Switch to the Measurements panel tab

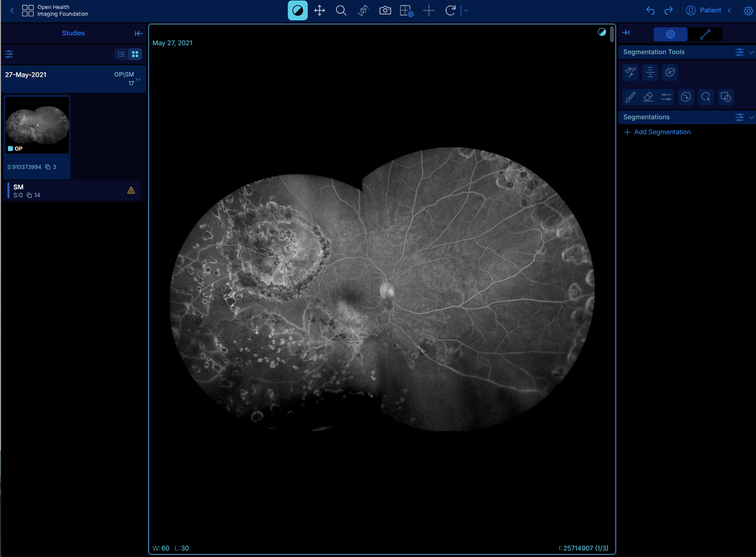(705, 34)
